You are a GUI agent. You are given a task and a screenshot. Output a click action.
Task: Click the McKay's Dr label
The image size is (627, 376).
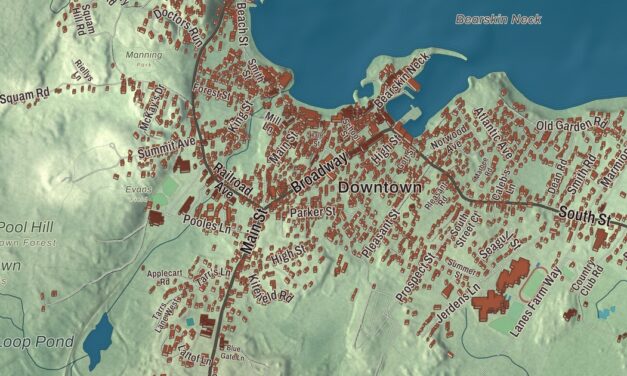152,108
